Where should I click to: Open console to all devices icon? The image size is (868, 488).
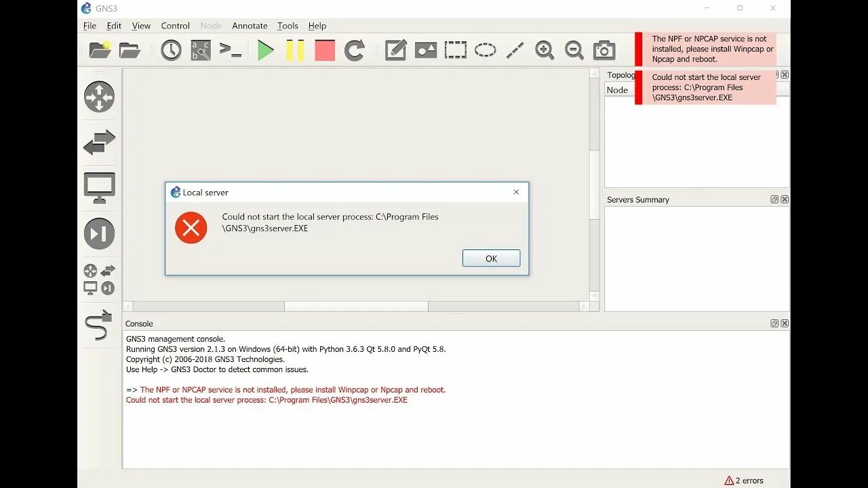tap(231, 50)
